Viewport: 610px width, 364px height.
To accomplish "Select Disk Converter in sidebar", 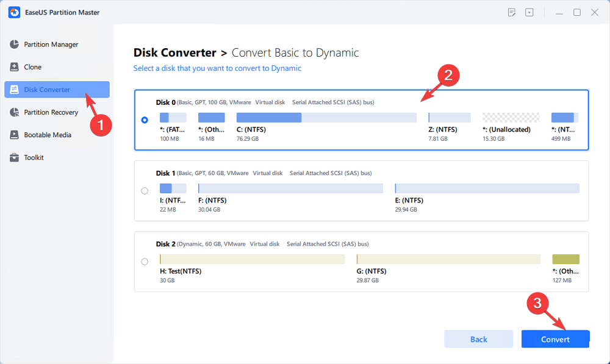I will point(57,90).
